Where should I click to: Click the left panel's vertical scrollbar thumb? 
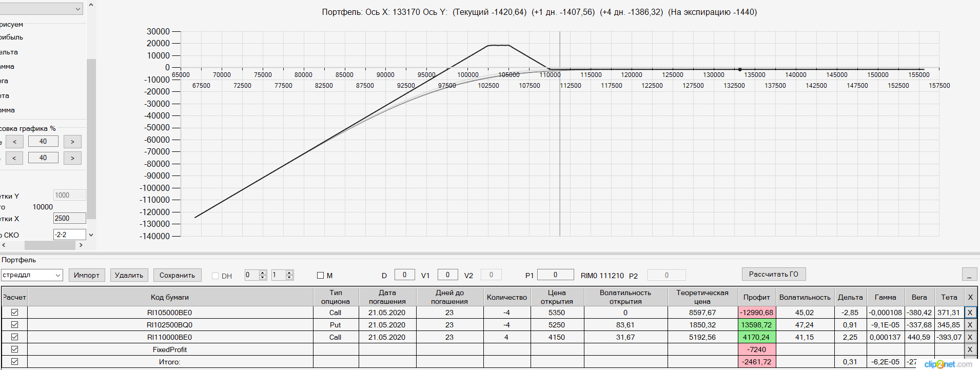coord(91,139)
